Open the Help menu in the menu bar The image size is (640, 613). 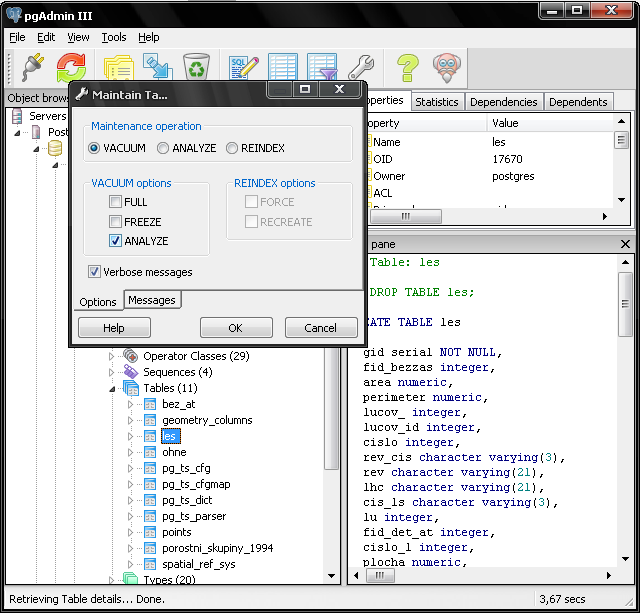(x=149, y=37)
